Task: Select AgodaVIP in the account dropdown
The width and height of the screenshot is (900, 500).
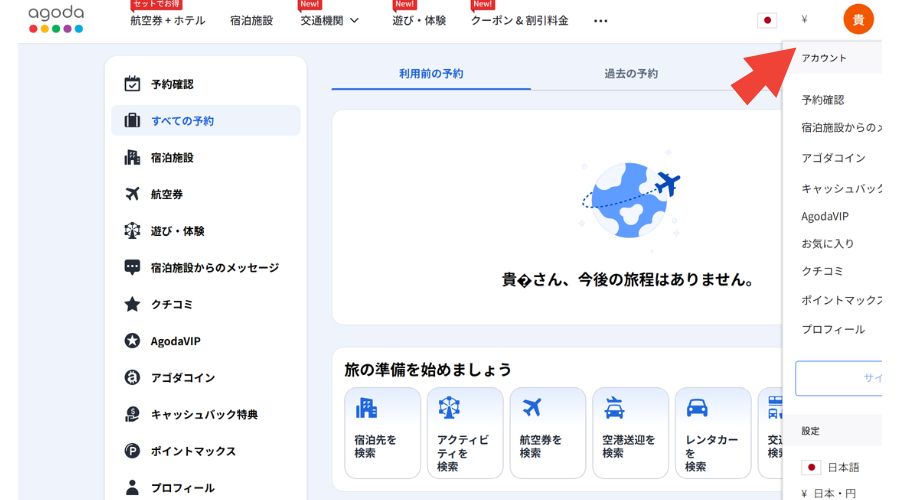Action: 825,216
